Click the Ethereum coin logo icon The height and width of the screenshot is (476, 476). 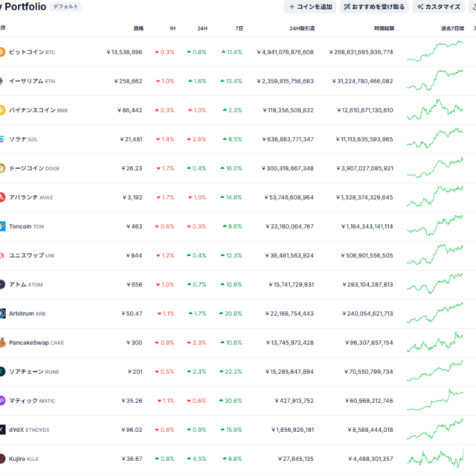click(1, 81)
